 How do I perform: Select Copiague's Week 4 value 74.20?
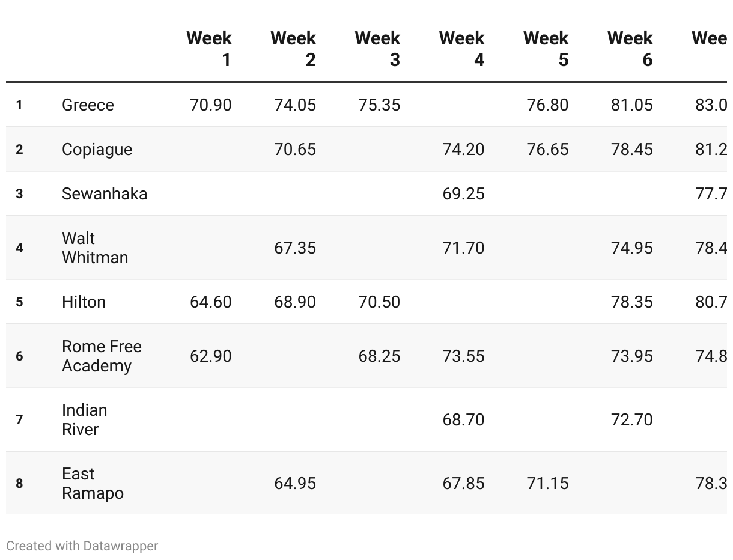tap(463, 150)
